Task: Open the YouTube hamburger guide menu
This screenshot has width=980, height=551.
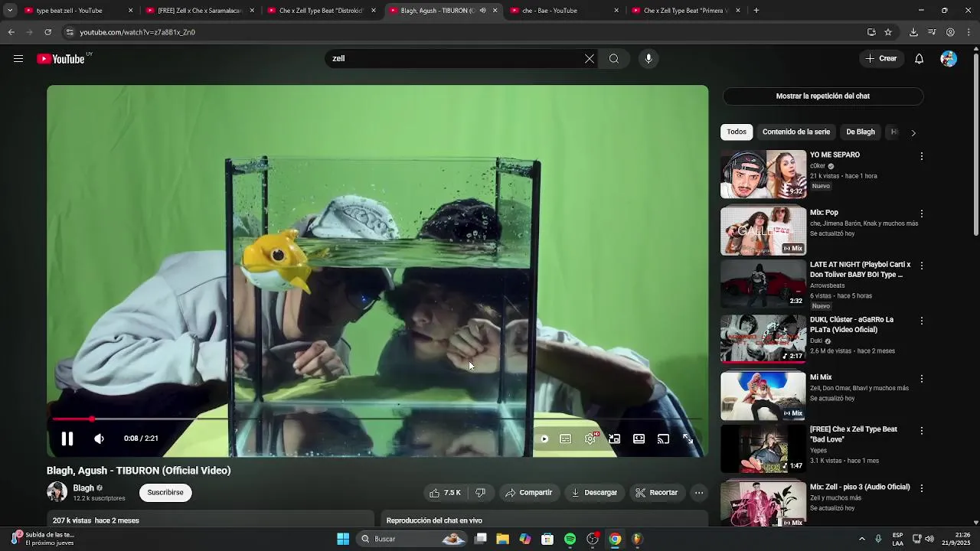Action: (x=18, y=59)
